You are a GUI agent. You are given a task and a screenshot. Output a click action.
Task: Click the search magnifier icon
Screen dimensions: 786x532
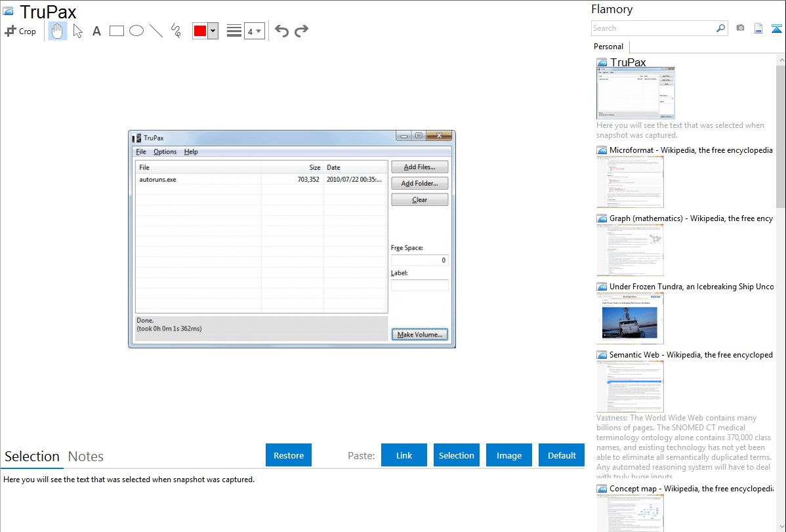click(721, 28)
